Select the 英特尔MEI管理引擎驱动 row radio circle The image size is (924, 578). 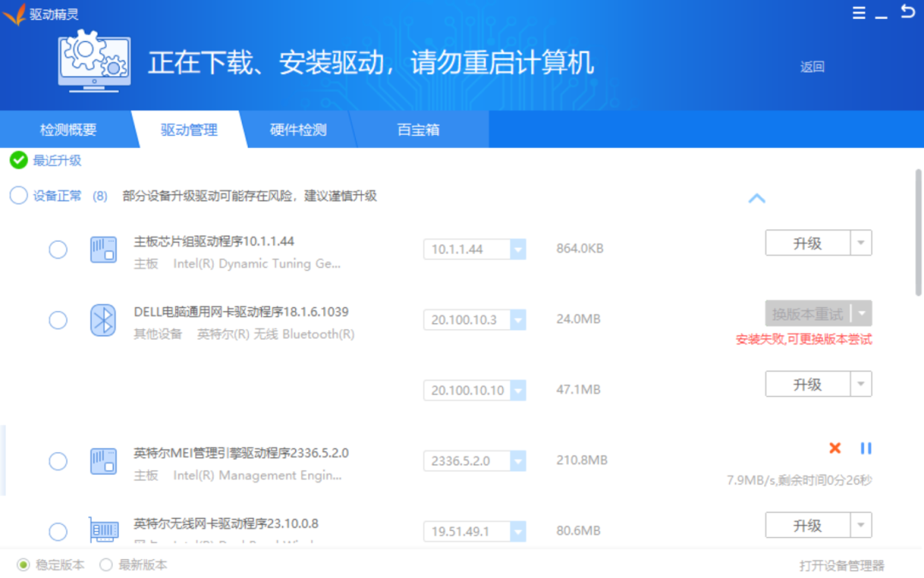[58, 461]
